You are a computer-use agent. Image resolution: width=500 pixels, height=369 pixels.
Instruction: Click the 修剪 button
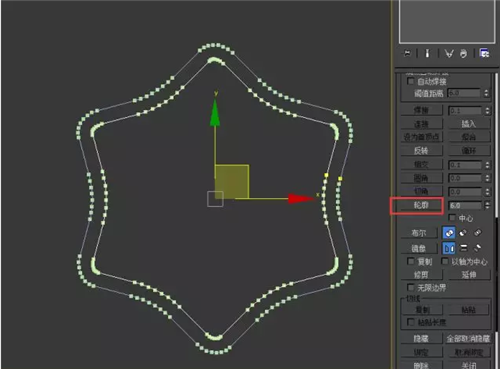coord(421,274)
